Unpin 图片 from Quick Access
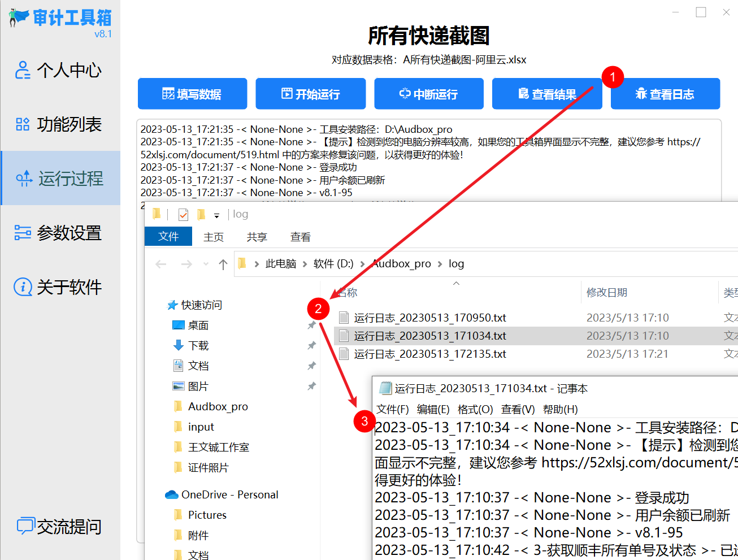Image resolution: width=738 pixels, height=560 pixels. pyautogui.click(x=312, y=386)
